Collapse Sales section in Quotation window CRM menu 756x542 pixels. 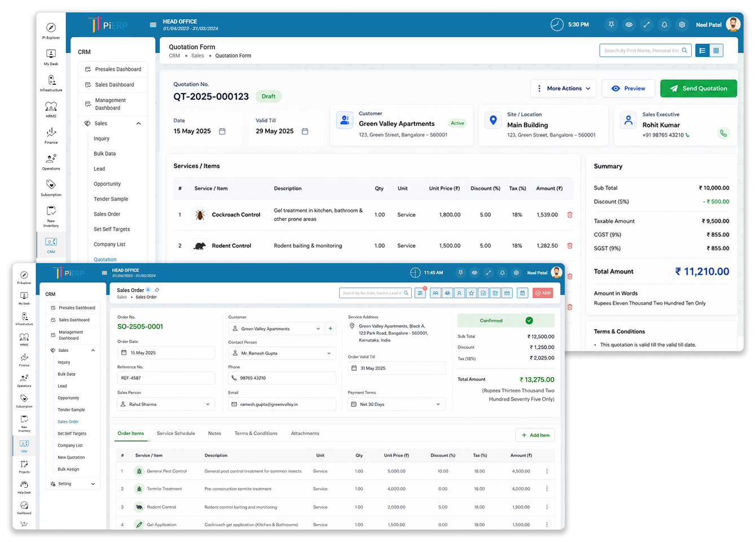[x=138, y=124]
